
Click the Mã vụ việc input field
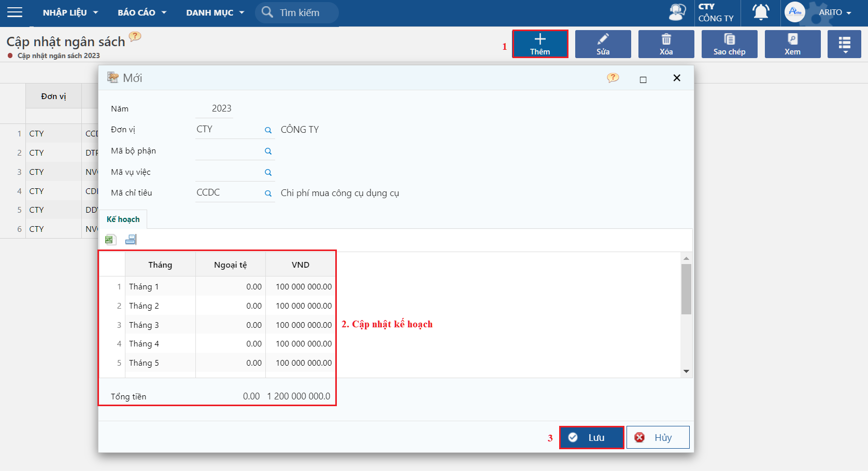(230, 172)
